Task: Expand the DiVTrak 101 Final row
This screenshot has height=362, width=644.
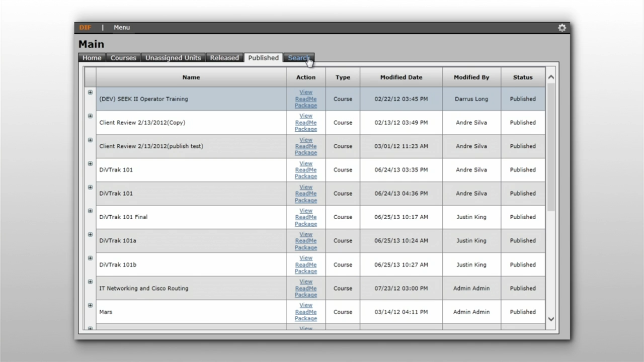Action: click(x=90, y=211)
